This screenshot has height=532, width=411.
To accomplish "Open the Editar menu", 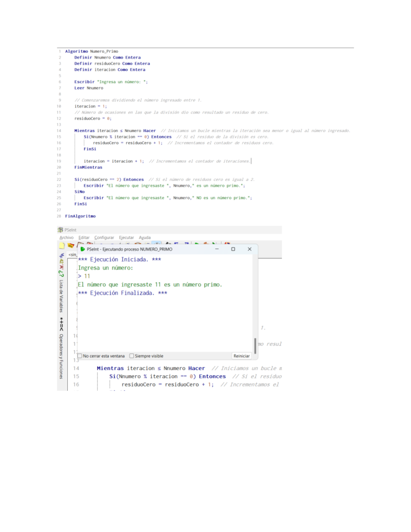I will (84, 238).
